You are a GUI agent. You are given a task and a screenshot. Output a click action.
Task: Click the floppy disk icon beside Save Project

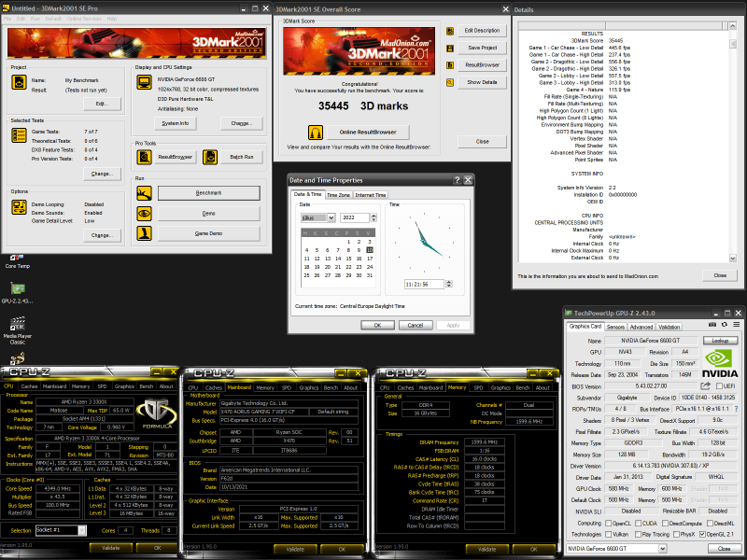pos(450,49)
